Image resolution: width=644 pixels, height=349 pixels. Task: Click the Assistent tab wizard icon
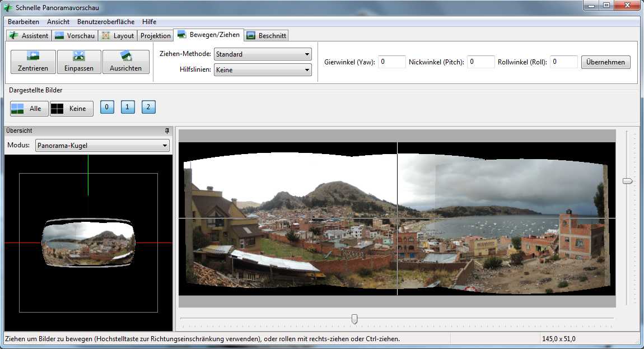(x=14, y=36)
